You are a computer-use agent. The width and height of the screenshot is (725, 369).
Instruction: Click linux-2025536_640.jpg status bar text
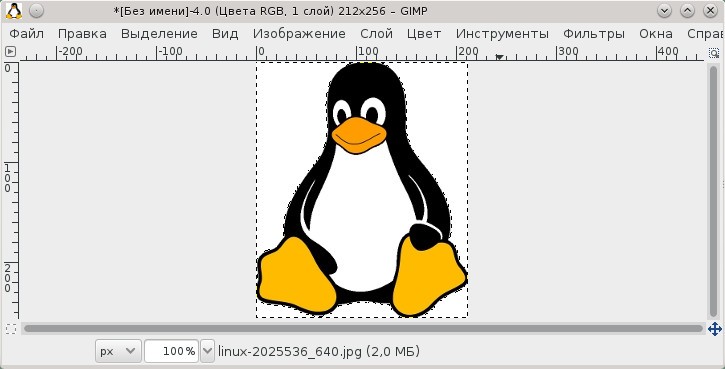pyautogui.click(x=318, y=351)
